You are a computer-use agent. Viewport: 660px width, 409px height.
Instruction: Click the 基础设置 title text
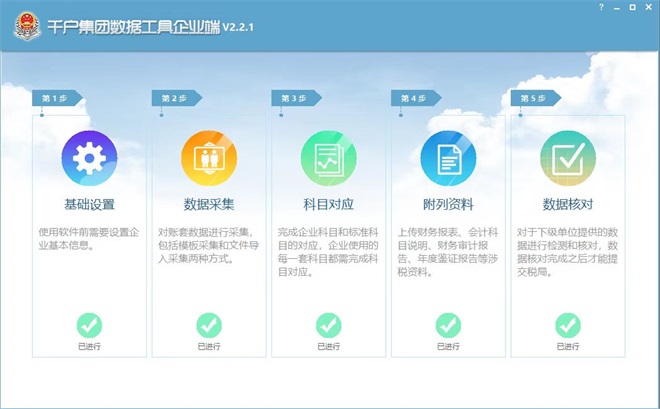[89, 205]
